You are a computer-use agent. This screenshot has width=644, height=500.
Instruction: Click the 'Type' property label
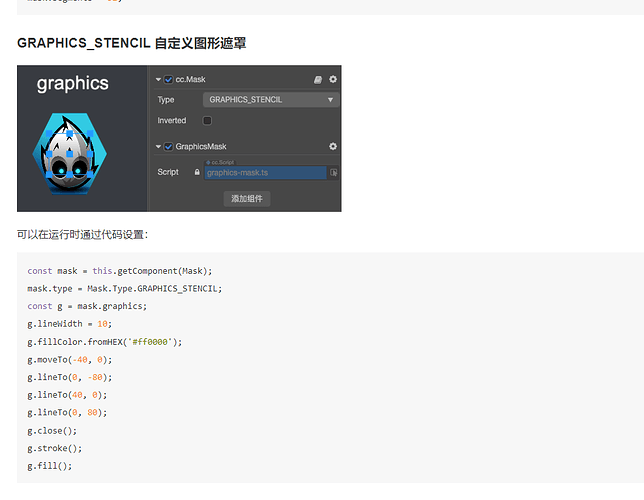tap(166, 100)
